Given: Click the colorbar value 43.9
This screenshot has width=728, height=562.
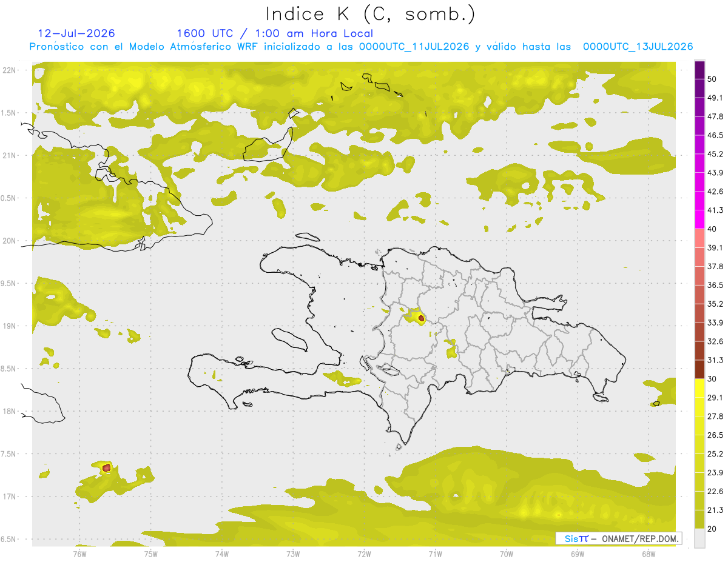Looking at the screenshot, I should [x=715, y=173].
